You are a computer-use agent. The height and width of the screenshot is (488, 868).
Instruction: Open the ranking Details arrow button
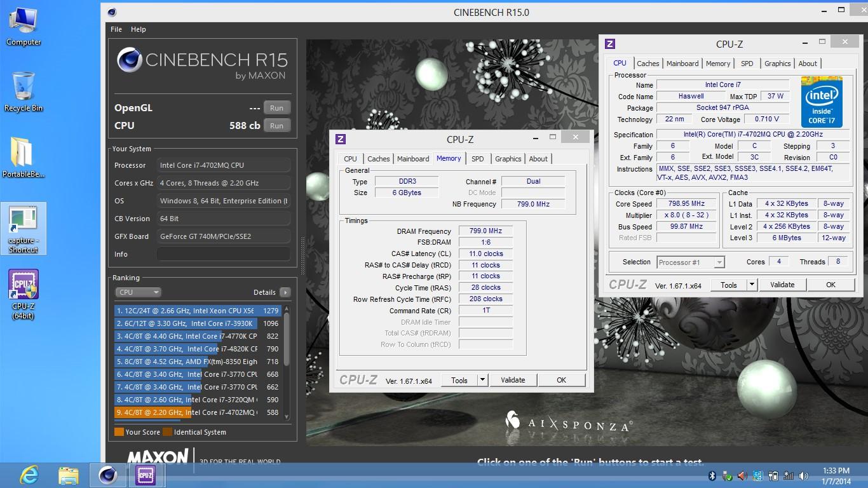285,292
